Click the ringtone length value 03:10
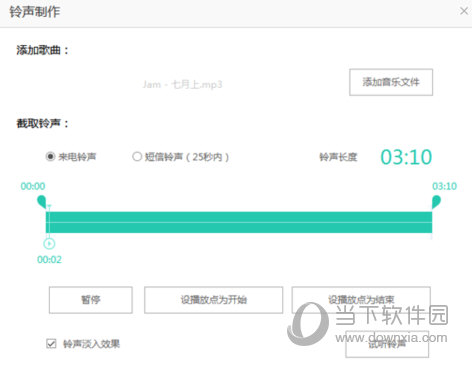Image resolution: width=472 pixels, height=367 pixels. [406, 157]
